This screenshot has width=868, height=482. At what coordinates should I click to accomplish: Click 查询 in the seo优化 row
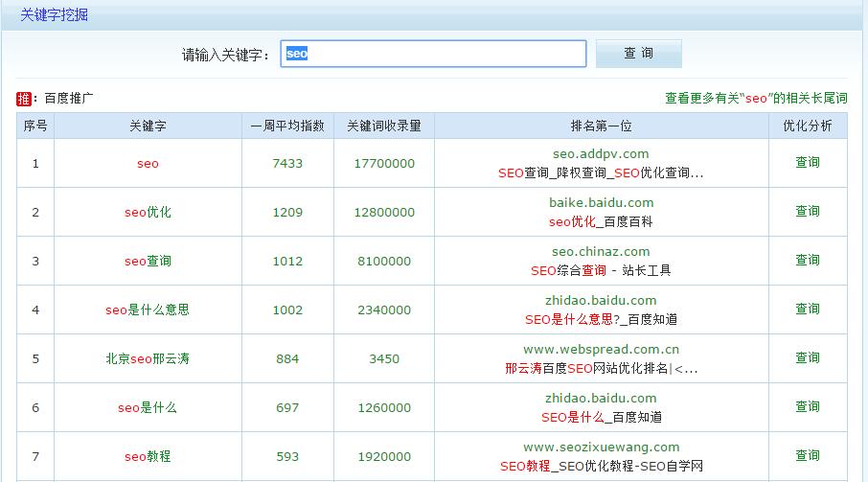pos(807,212)
